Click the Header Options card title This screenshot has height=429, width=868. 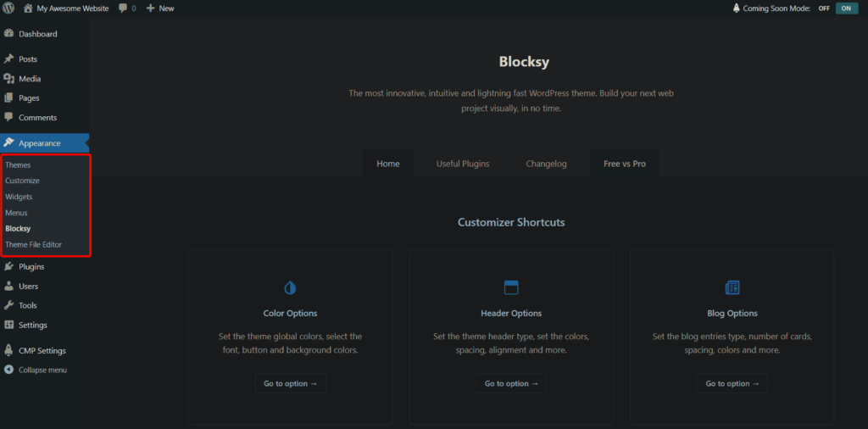[511, 314]
